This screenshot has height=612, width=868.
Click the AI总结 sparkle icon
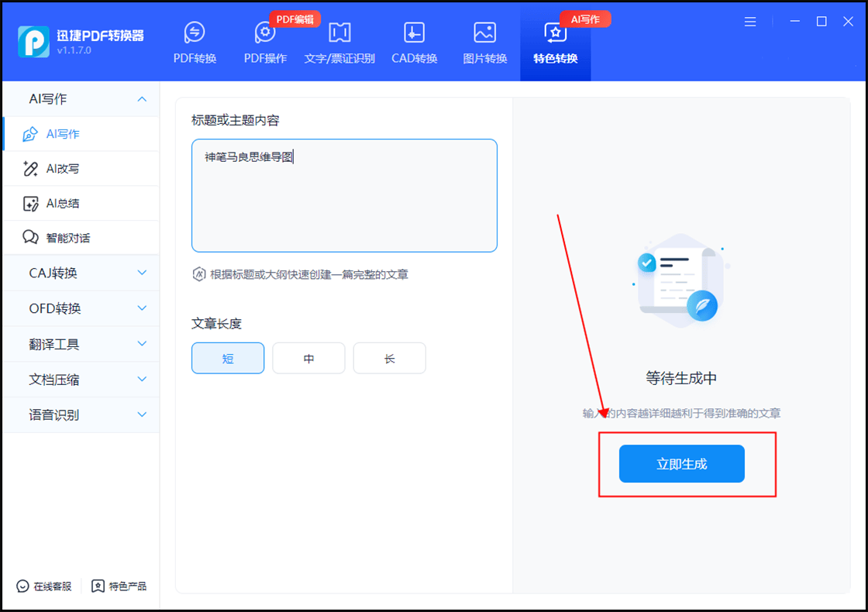pyautogui.click(x=30, y=204)
